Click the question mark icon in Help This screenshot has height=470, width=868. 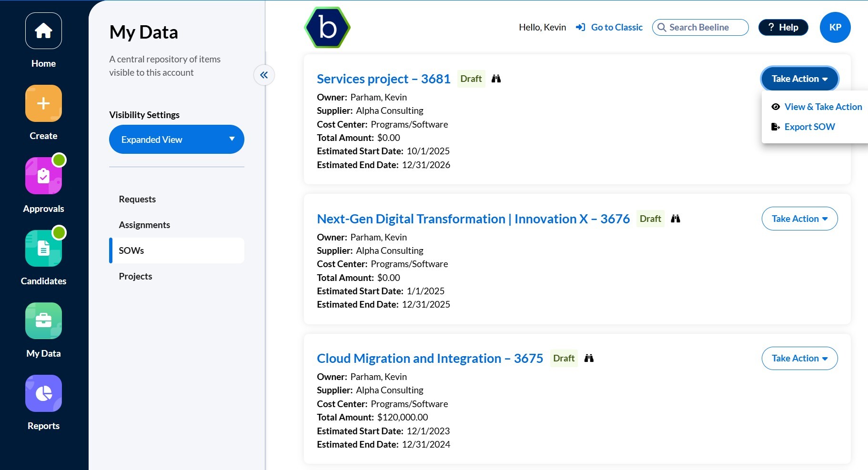pos(771,28)
